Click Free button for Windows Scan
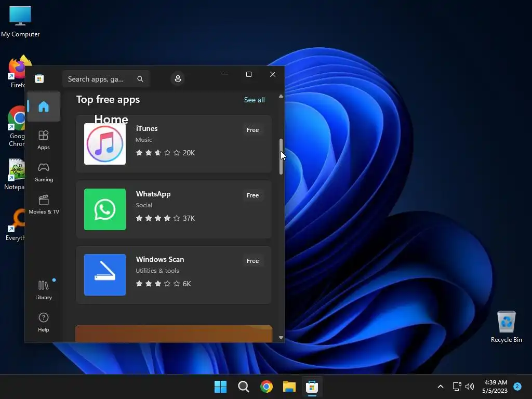 click(x=253, y=261)
